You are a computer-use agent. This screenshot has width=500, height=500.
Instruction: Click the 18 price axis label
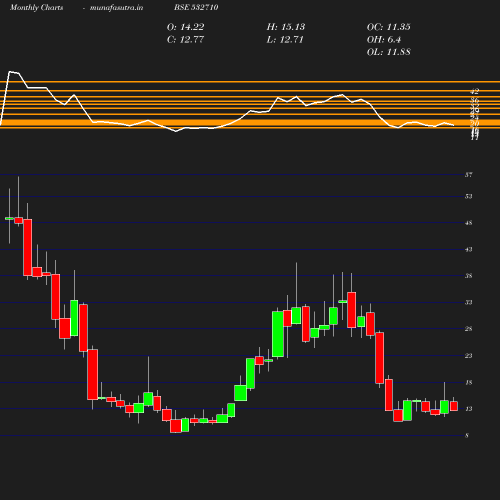pyautogui.click(x=469, y=382)
